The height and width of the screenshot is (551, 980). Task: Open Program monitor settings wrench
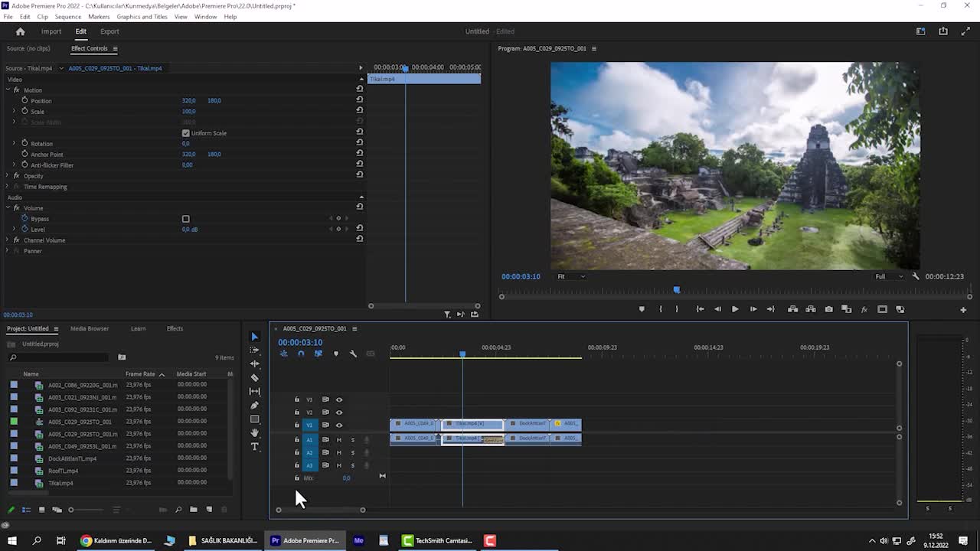tap(916, 276)
